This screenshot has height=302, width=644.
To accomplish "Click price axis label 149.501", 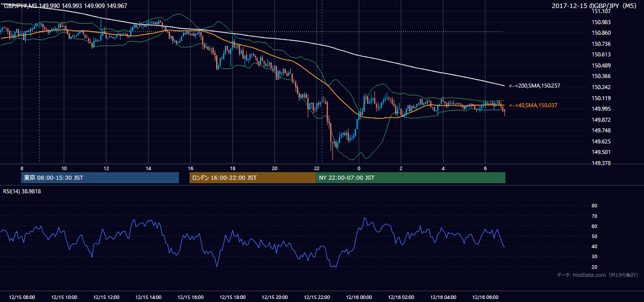I will point(601,152).
